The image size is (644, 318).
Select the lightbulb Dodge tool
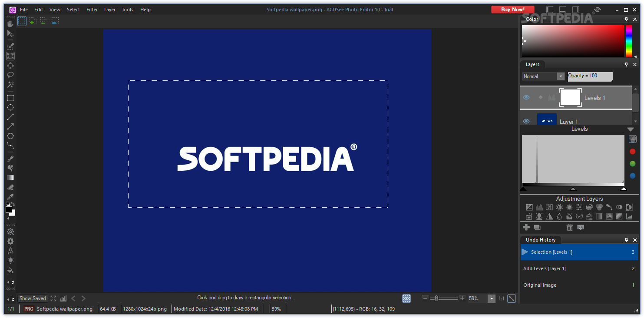click(10, 260)
